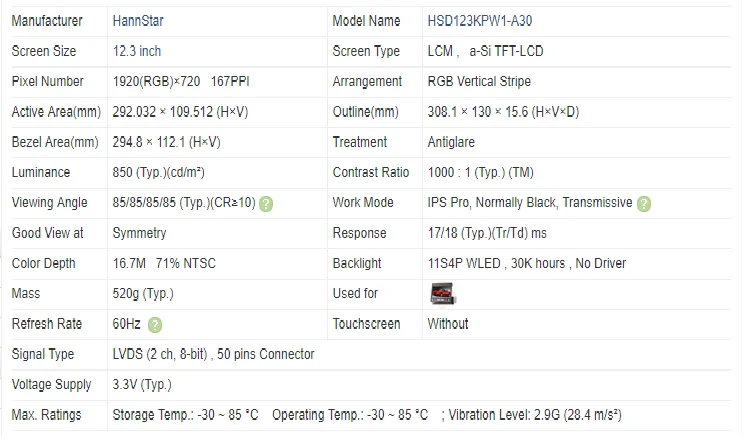Click the 'Bezel Area(mm)' row label
Viewport: 743px width, 442px height.
pyautogui.click(x=55, y=142)
